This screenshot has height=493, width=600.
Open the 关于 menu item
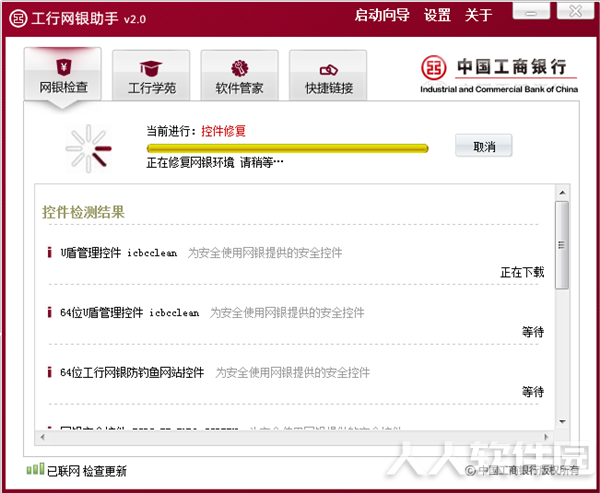478,15
